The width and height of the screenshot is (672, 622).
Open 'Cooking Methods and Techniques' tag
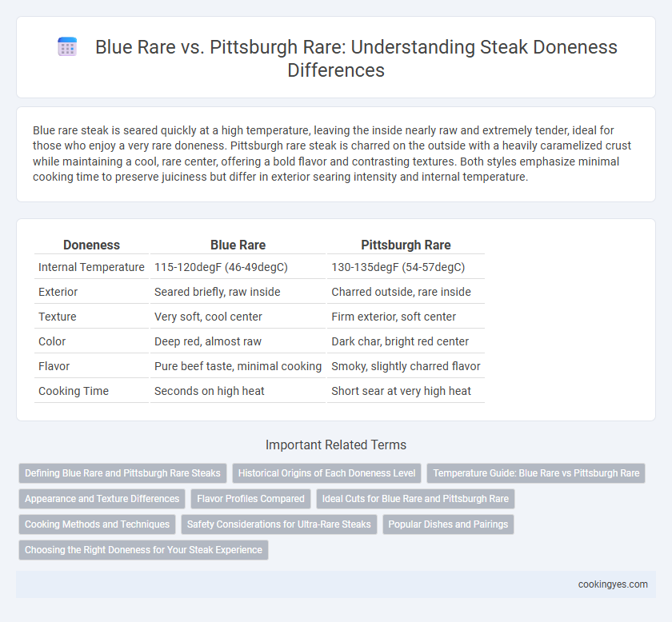tap(98, 524)
